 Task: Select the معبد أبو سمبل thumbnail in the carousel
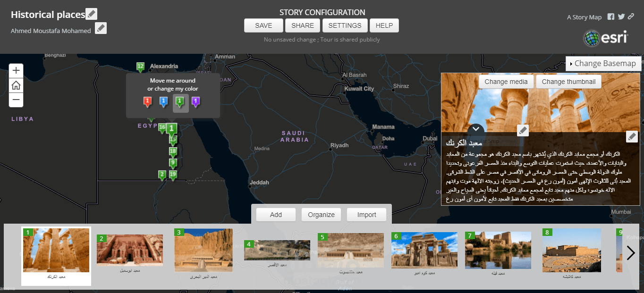click(130, 250)
